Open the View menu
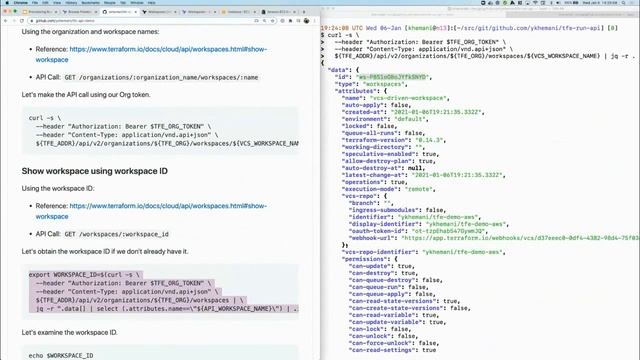This screenshot has width=640, height=360. tap(57, 2)
